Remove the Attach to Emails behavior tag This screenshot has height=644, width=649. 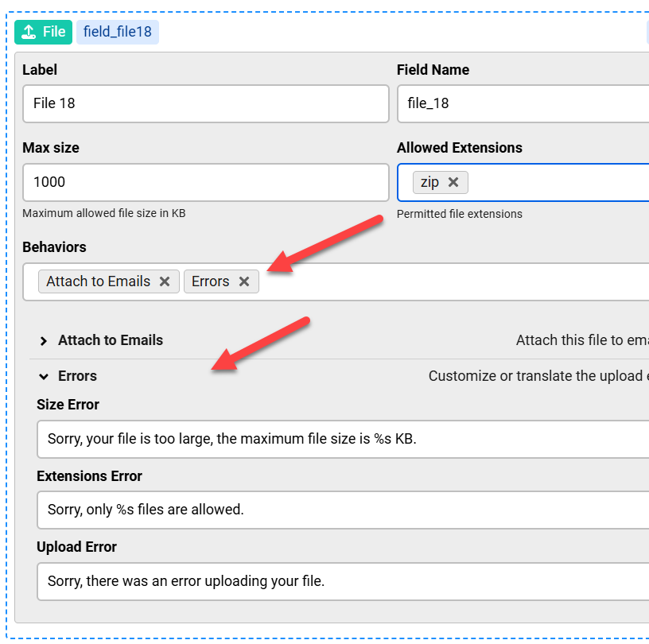165,281
